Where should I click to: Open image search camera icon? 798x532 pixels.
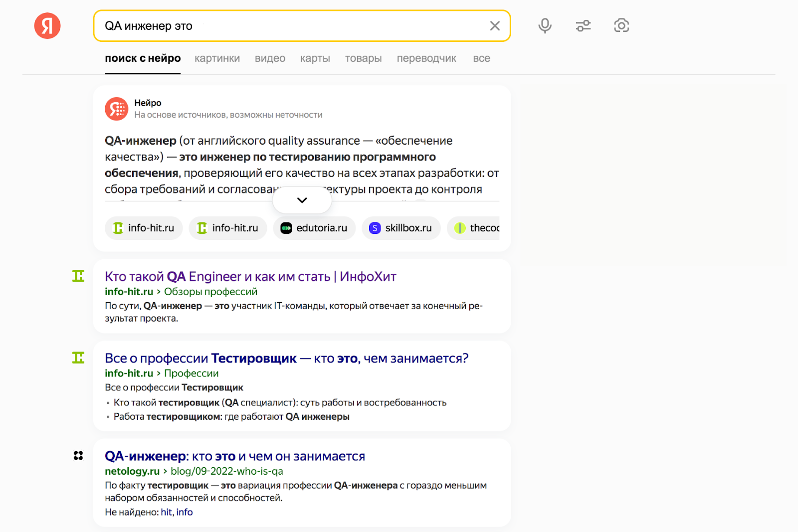click(x=621, y=25)
